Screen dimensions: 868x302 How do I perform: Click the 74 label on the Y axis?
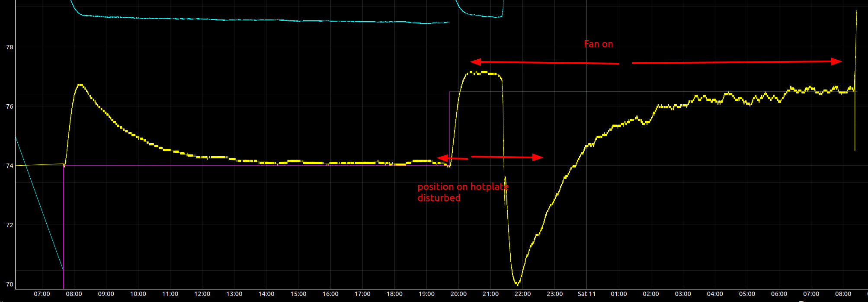(x=9, y=166)
